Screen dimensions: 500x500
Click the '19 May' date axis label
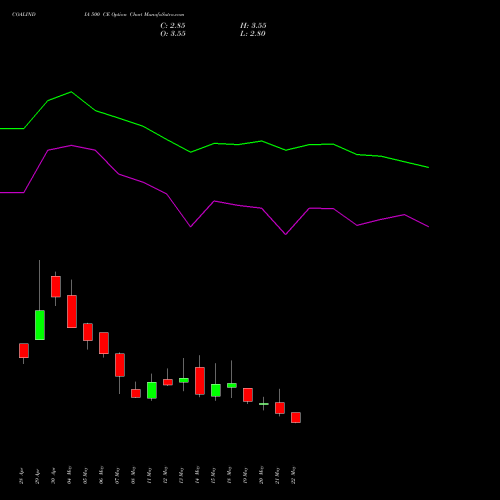click(x=246, y=475)
